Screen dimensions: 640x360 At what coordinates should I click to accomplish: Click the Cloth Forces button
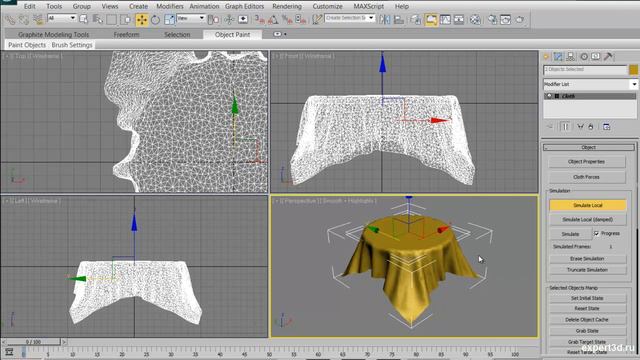coord(587,177)
